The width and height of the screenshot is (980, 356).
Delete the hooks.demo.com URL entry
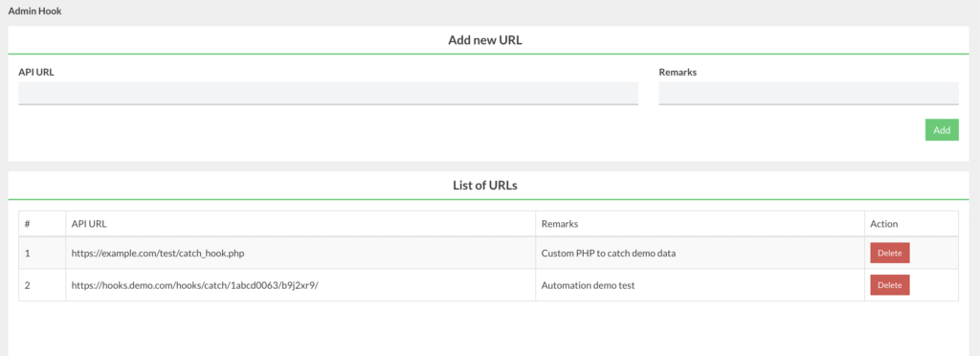[889, 285]
